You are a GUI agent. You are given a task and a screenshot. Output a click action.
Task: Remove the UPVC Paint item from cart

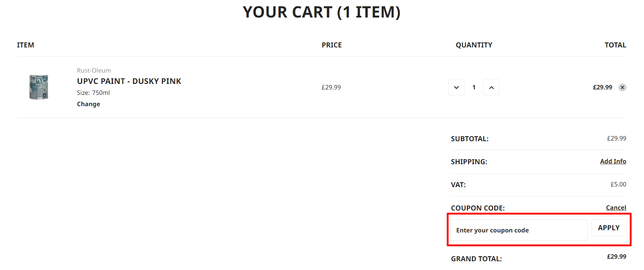(x=622, y=87)
